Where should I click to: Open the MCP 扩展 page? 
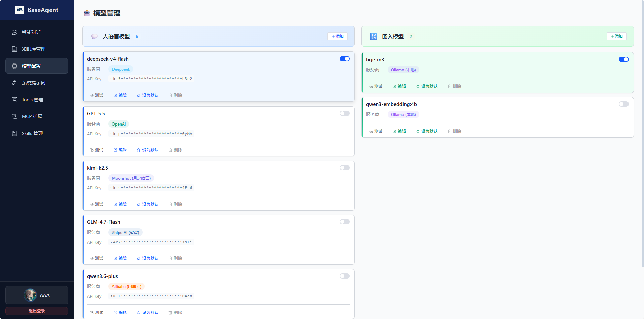coord(37,116)
